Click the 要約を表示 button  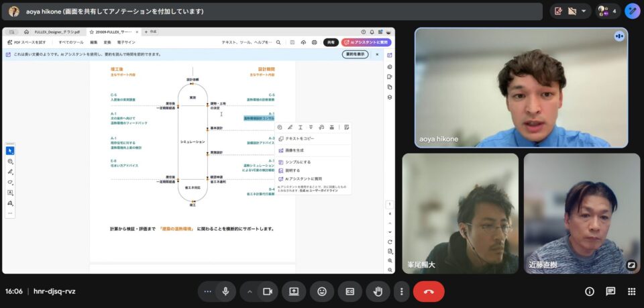click(x=355, y=54)
